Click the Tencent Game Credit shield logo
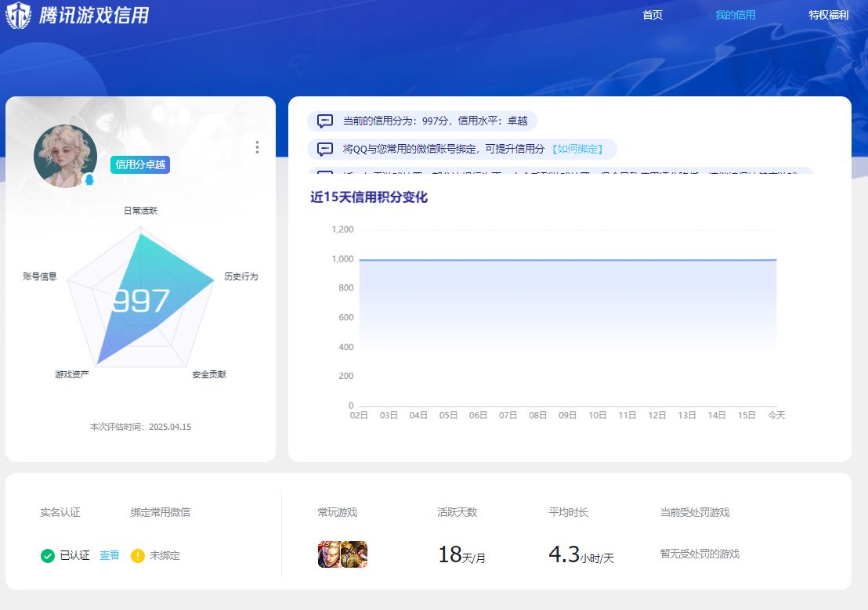Image resolution: width=868 pixels, height=610 pixels. (18, 15)
